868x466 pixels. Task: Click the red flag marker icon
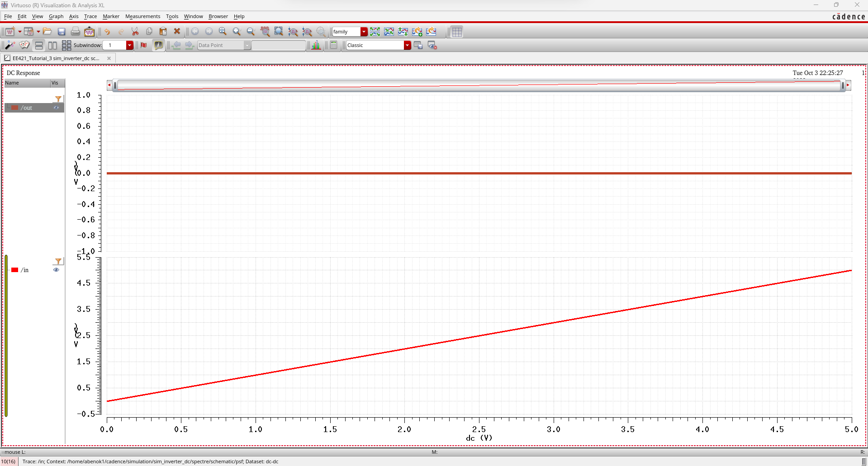(144, 45)
